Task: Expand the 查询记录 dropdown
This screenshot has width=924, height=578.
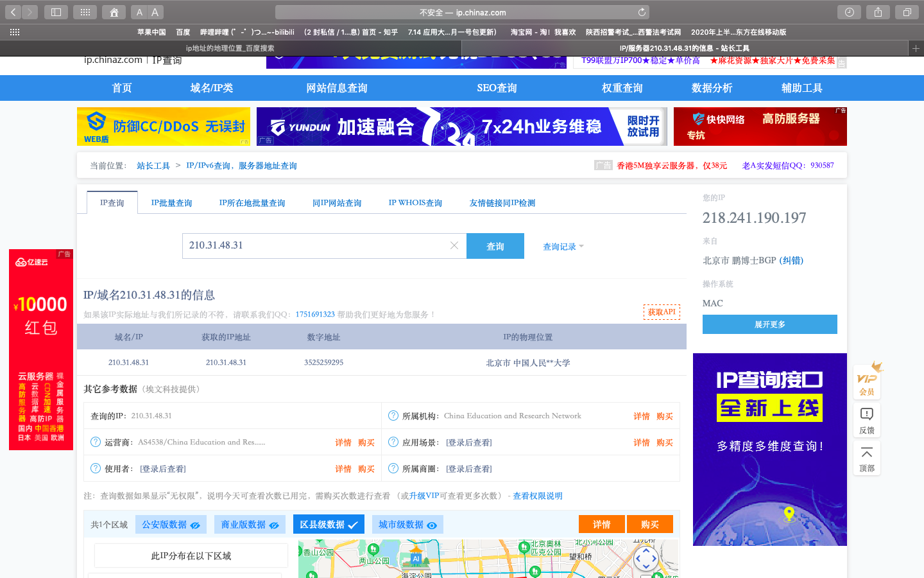Action: [563, 247]
